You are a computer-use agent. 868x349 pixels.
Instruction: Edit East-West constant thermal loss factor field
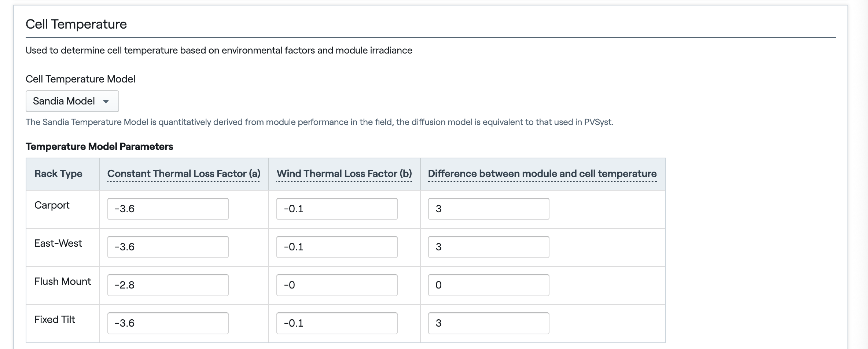(168, 247)
